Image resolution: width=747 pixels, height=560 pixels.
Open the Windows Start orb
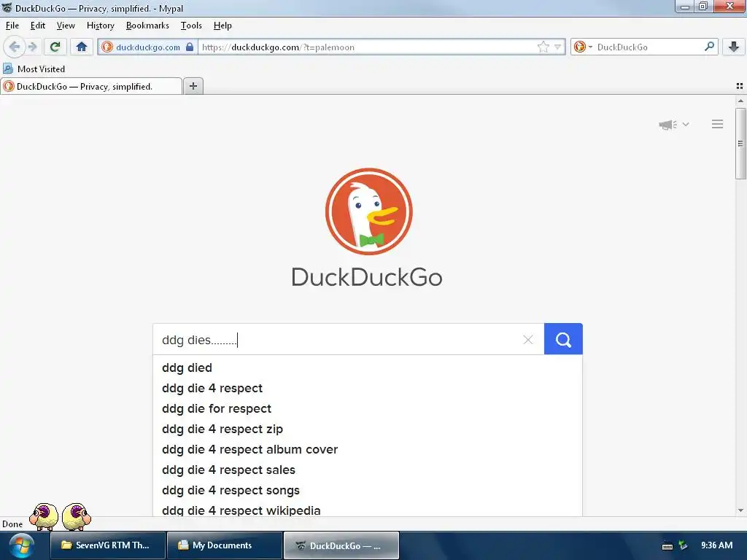(x=21, y=545)
